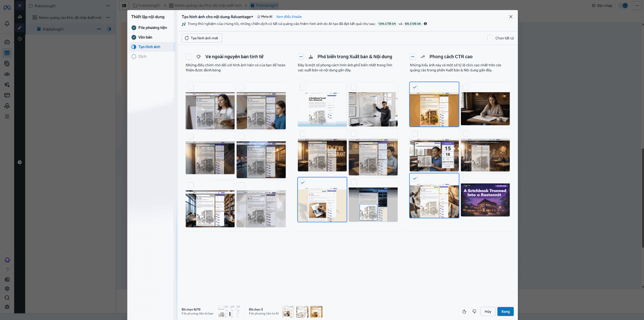Screen dimensions: 644x320
Task: Go to the File phương tiện step
Action: 153,28
